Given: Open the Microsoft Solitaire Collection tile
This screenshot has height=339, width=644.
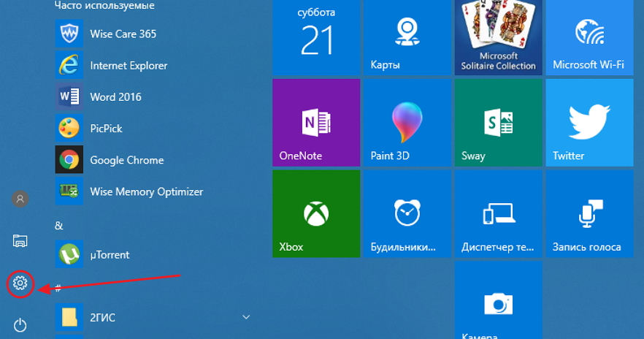Looking at the screenshot, I should 499,38.
